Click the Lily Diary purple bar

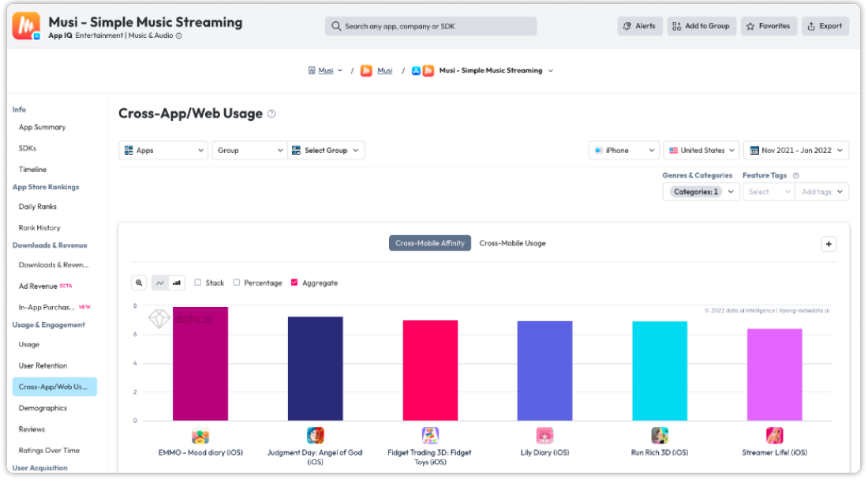tap(544, 371)
